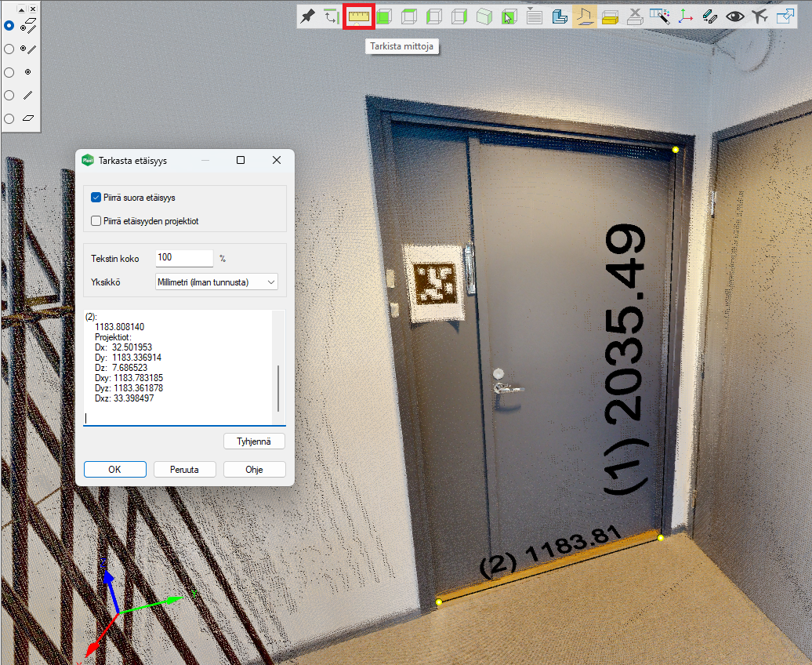Click the Peruuta button
Viewport: 812px width, 665px height.
click(184, 470)
